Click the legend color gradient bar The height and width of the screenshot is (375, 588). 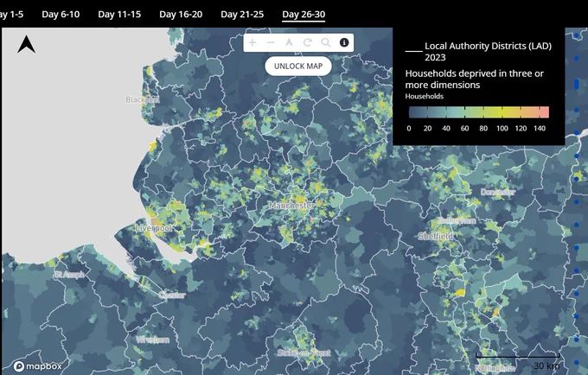(x=479, y=112)
